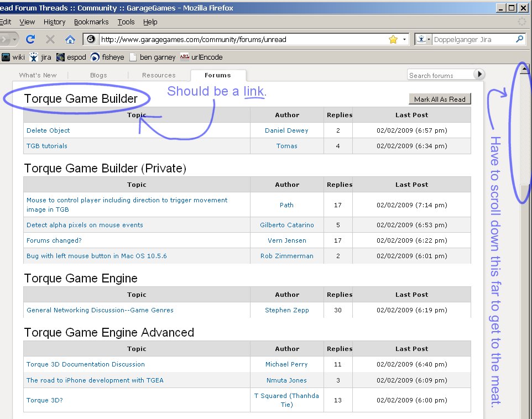This screenshot has width=532, height=419.
Task: Click the forum search go arrow button
Action: (x=479, y=75)
